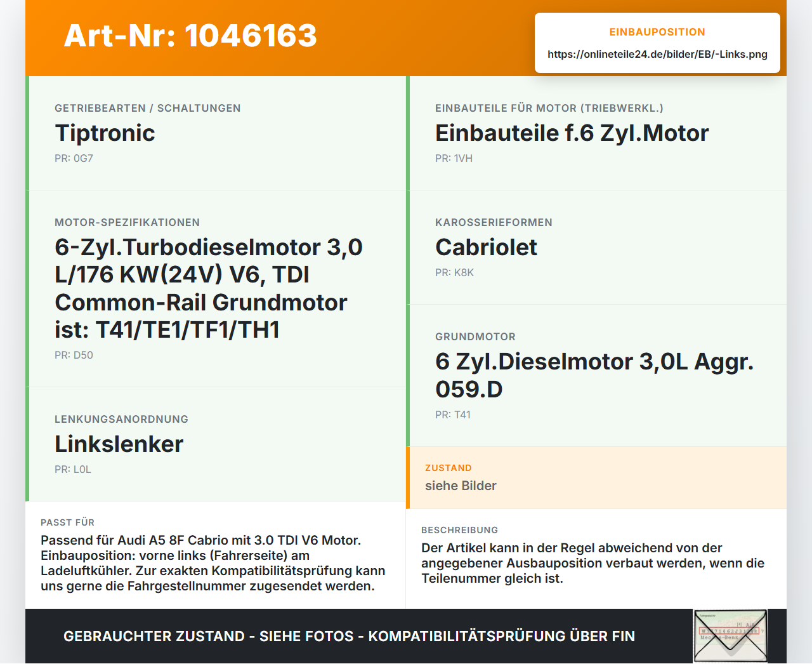The image size is (812, 664).
Task: Click the PR: K8K code
Action: coord(454,272)
